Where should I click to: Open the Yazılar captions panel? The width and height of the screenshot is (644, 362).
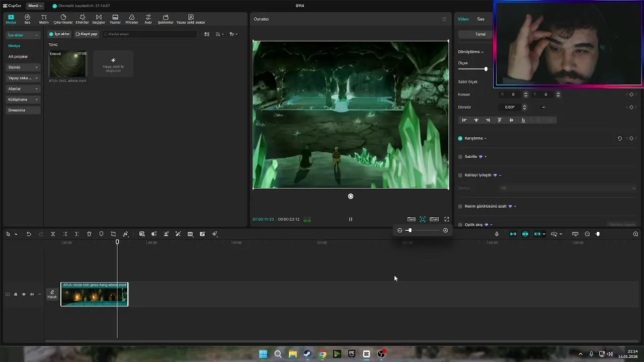click(115, 19)
